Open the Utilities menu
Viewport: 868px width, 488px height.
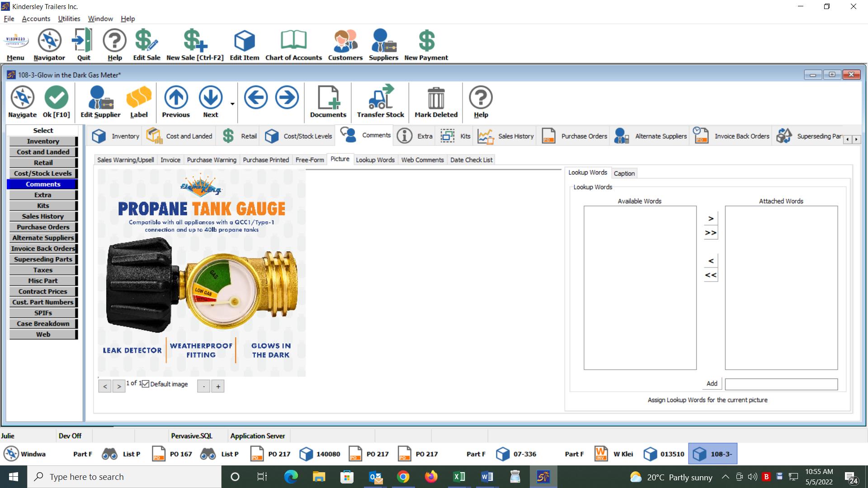click(x=69, y=19)
